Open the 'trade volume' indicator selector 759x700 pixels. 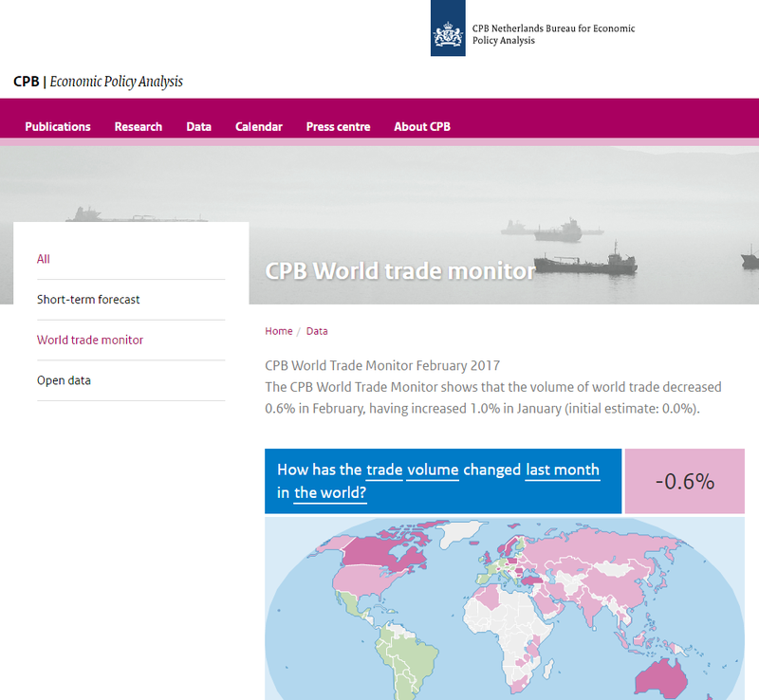[413, 470]
